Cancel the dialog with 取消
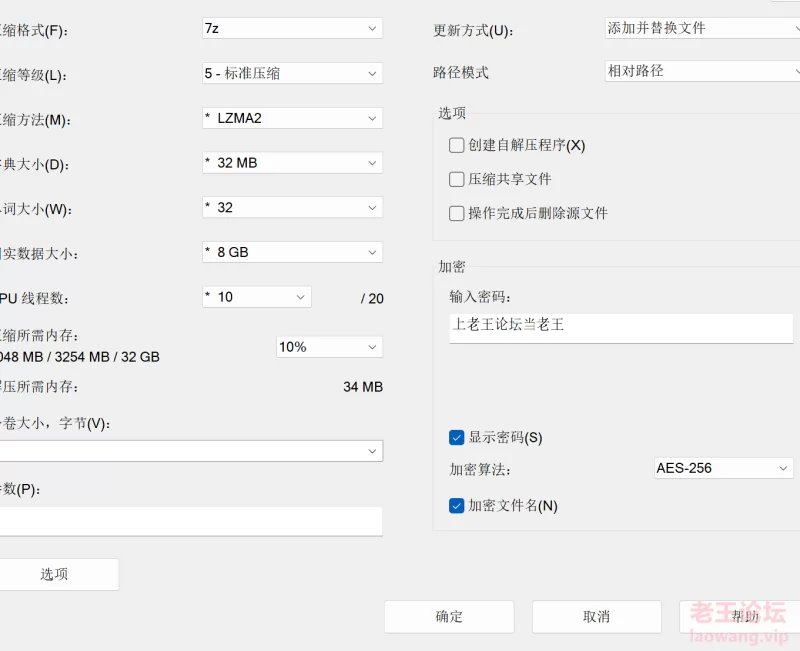The image size is (800, 651). coord(596,616)
